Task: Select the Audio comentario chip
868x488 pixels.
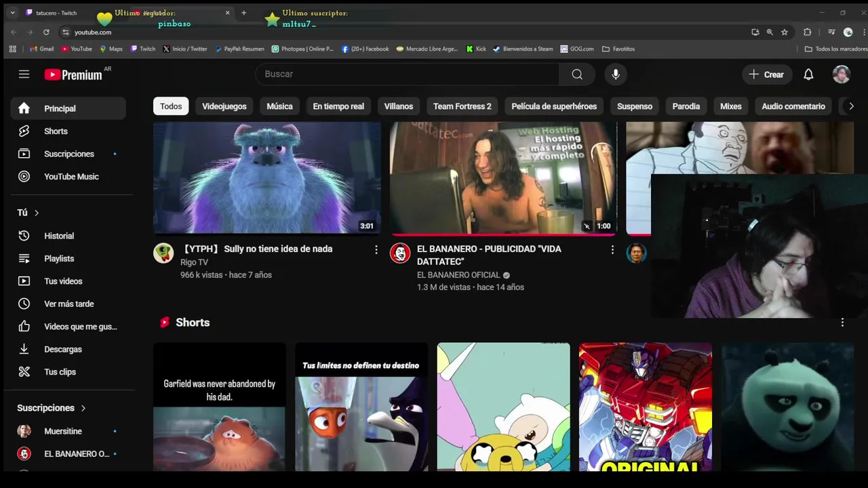Action: coord(793,106)
